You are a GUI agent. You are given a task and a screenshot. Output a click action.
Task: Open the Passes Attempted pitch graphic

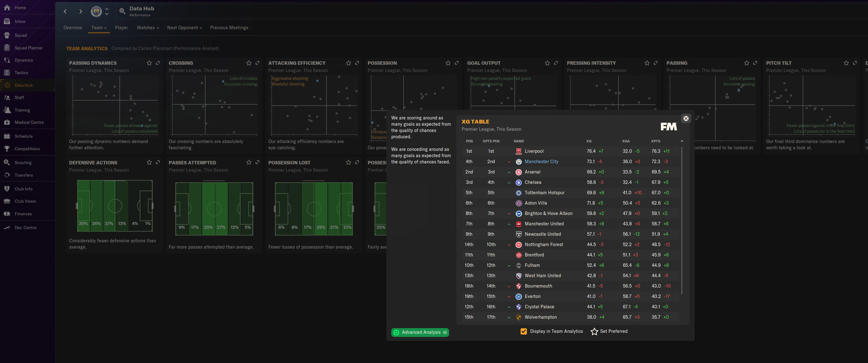coord(214,209)
